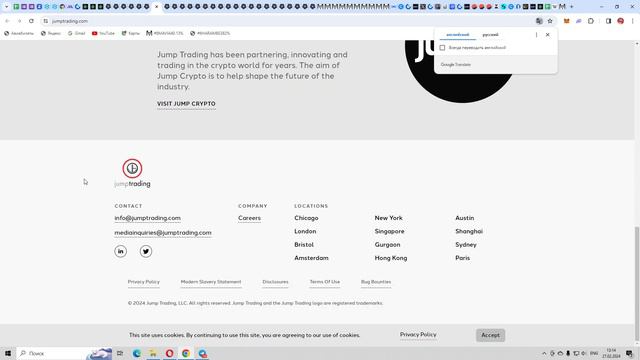Email info@jumptrading.com link
Image resolution: width=640 pixels, height=360 pixels.
click(x=147, y=218)
